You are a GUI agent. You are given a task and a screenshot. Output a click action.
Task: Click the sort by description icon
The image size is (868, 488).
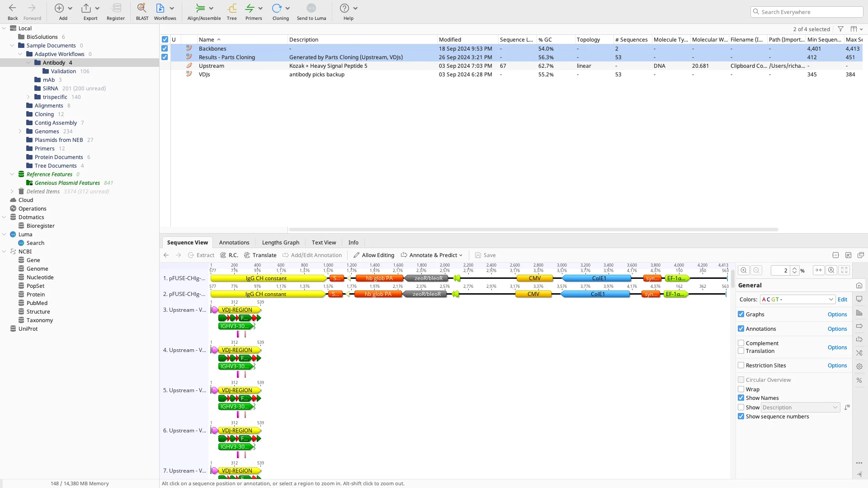click(x=847, y=407)
